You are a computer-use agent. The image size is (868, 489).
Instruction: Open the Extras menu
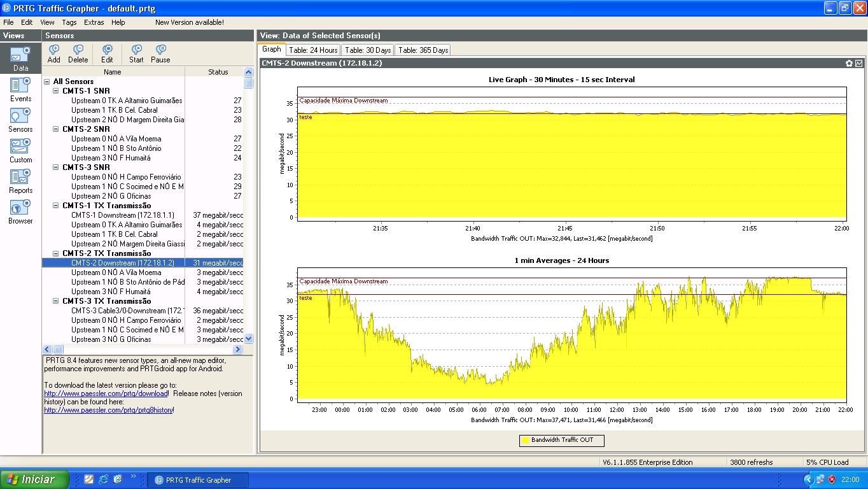(x=94, y=22)
